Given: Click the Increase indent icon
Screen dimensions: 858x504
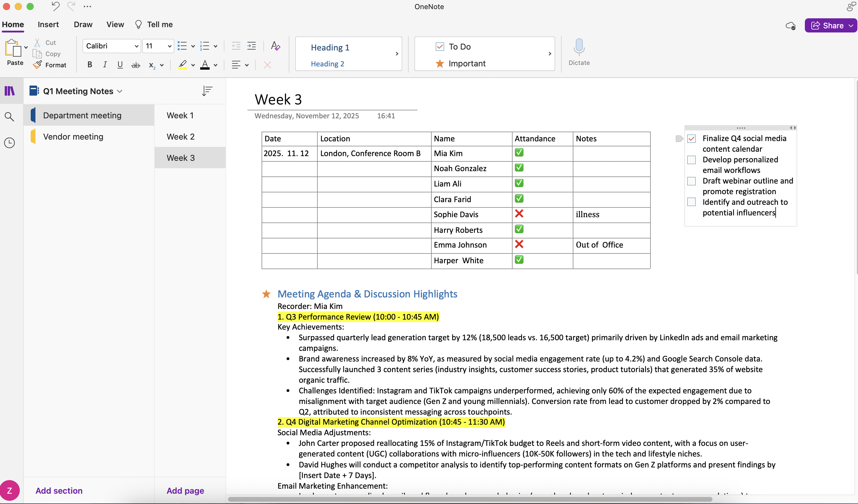Looking at the screenshot, I should pyautogui.click(x=251, y=46).
